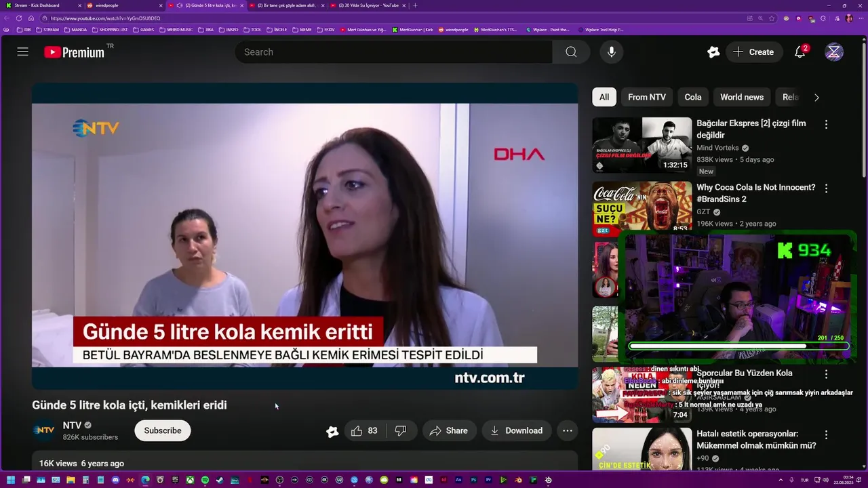Download the video

click(517, 430)
